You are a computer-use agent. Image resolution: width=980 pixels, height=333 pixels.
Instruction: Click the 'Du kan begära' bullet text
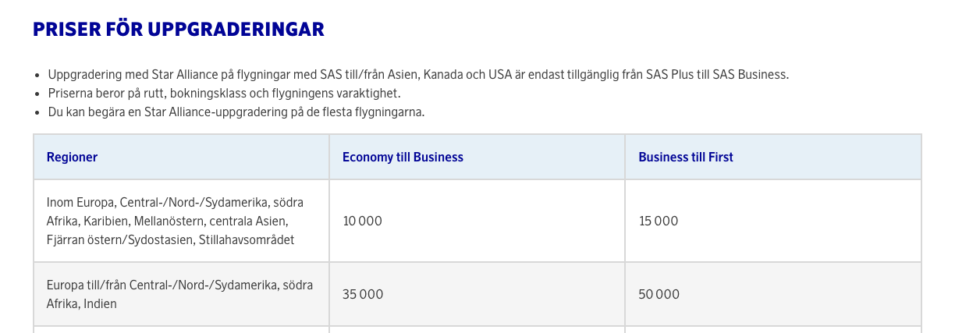[x=236, y=112]
